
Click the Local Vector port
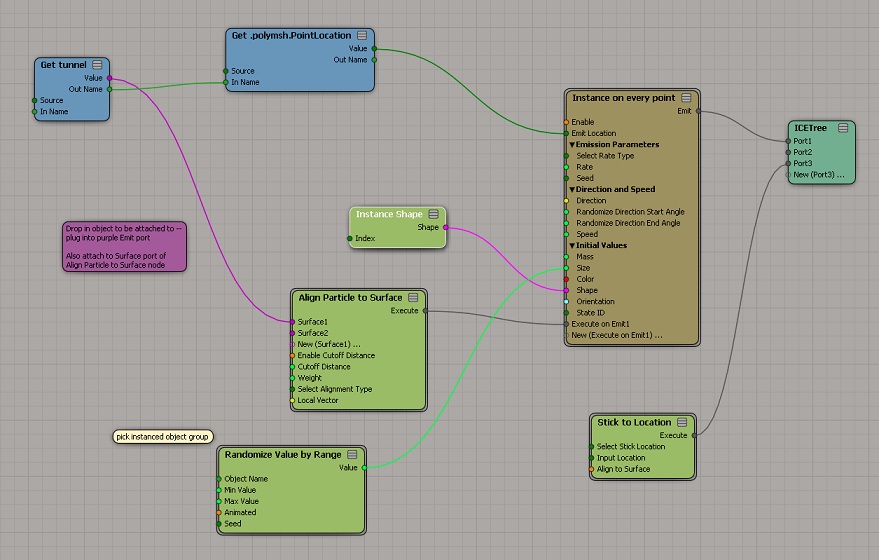(292, 400)
